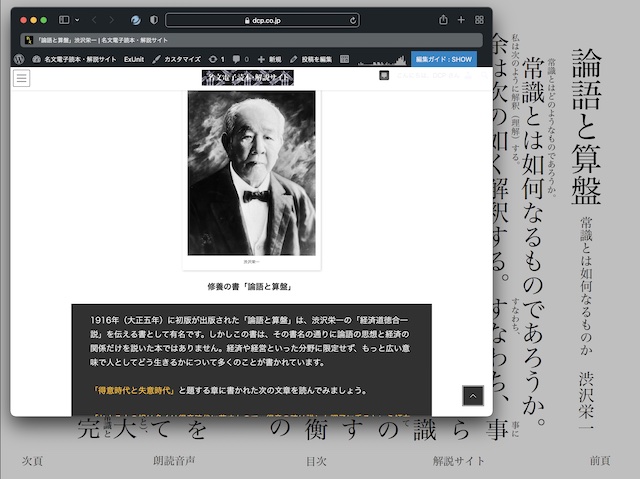Click 前頁 in the background e-book
The height and width of the screenshot is (479, 640).
[600, 461]
